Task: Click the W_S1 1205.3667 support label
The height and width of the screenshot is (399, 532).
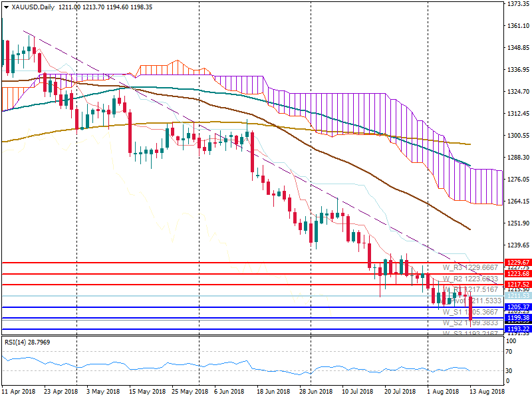Action: pos(470,312)
